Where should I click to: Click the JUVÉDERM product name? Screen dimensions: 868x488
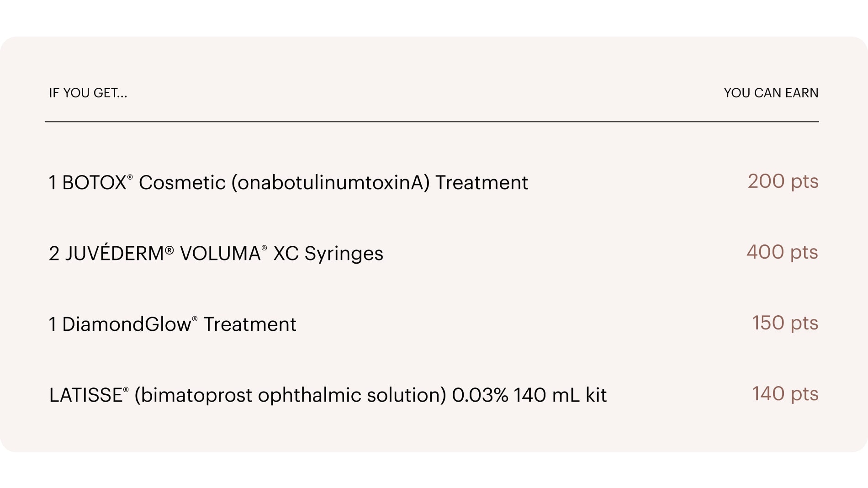coord(114,254)
